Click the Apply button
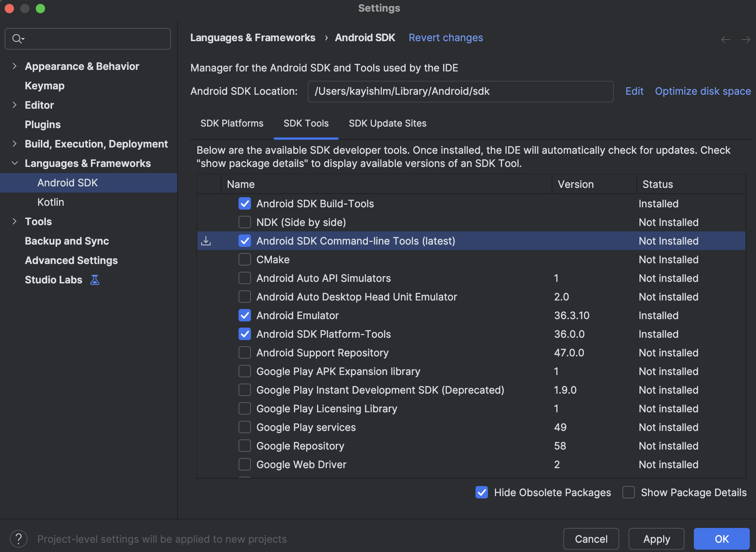Image resolution: width=756 pixels, height=552 pixels. click(656, 539)
